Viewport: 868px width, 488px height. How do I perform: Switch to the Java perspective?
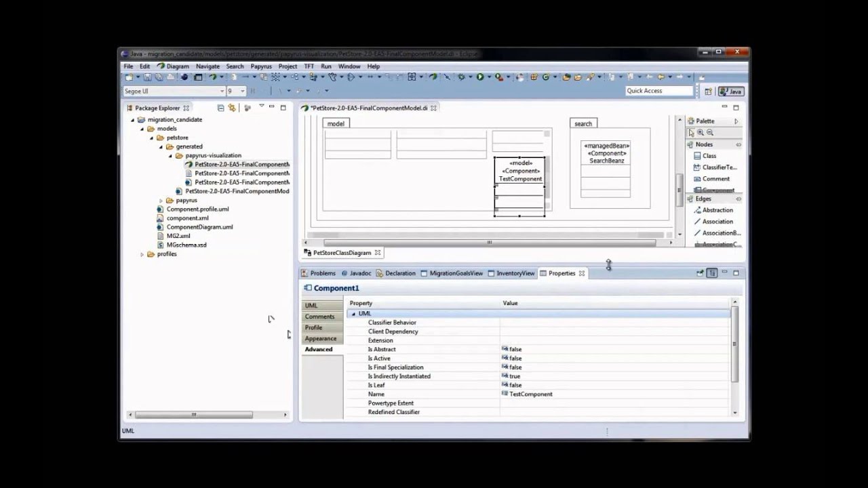[731, 91]
